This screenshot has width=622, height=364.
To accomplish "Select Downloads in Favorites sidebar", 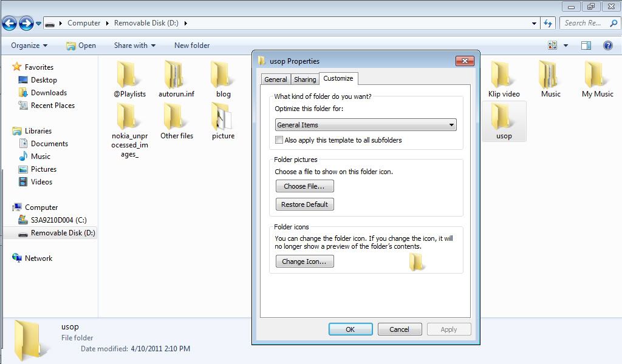I will pyautogui.click(x=49, y=93).
